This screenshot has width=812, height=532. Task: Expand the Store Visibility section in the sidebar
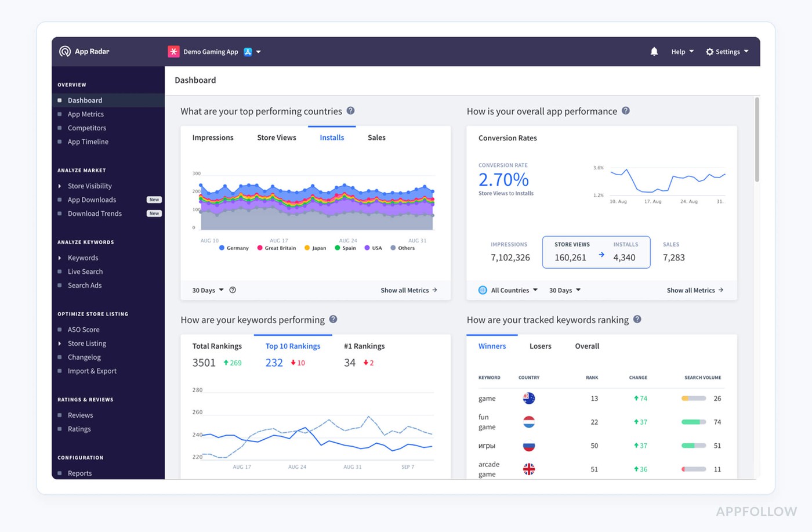point(89,186)
